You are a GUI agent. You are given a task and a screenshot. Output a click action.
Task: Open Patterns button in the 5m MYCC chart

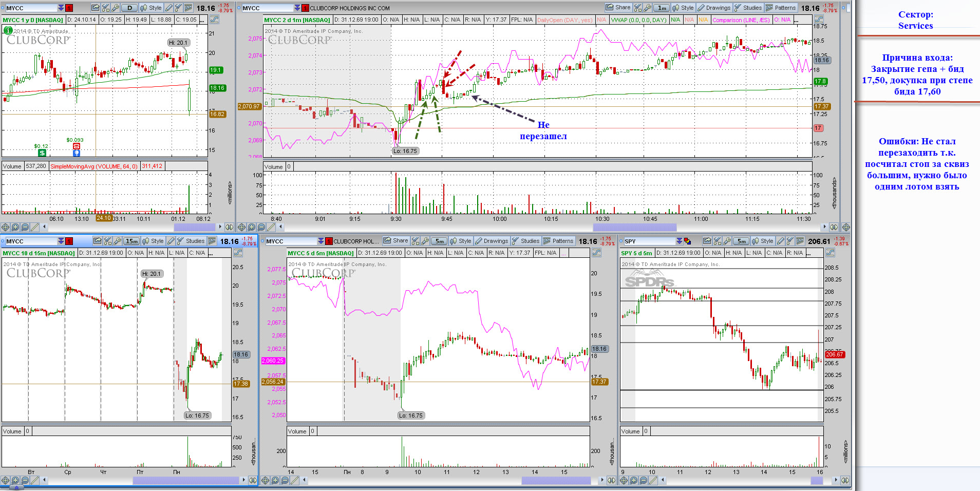tap(558, 241)
